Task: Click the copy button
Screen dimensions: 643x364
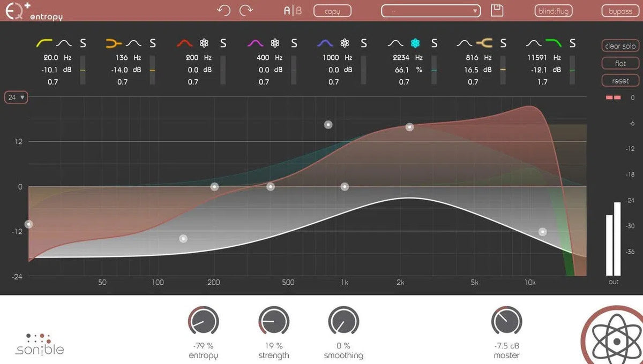Action: [332, 10]
